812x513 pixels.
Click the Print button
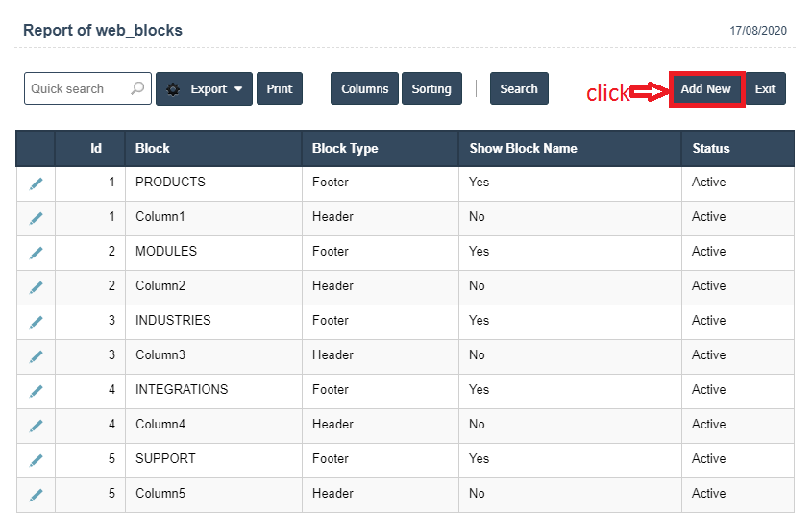(x=280, y=88)
